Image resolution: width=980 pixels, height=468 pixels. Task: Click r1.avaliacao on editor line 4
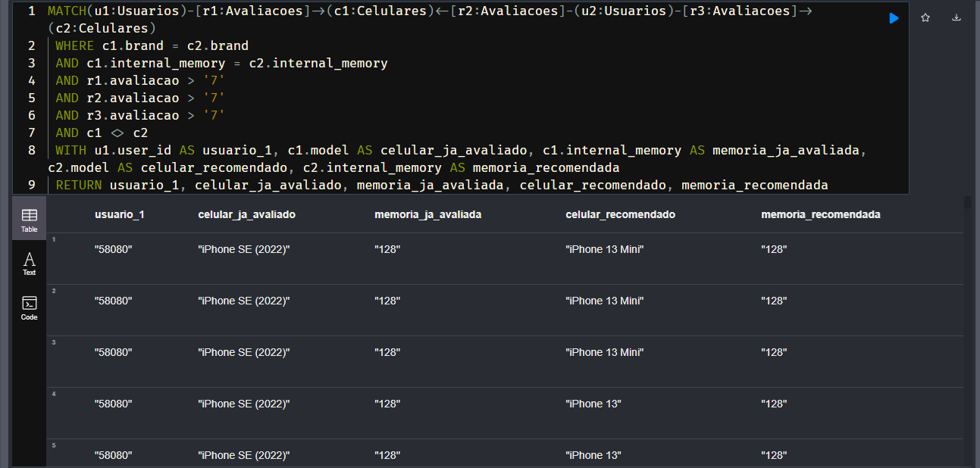[x=133, y=81]
